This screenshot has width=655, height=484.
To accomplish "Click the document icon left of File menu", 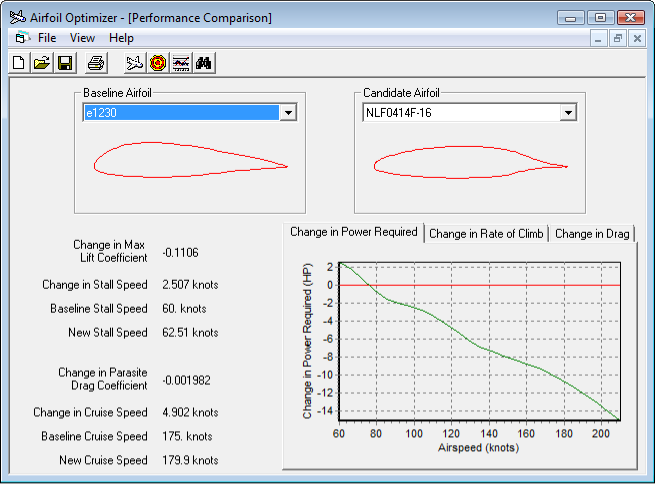I will [x=20, y=38].
